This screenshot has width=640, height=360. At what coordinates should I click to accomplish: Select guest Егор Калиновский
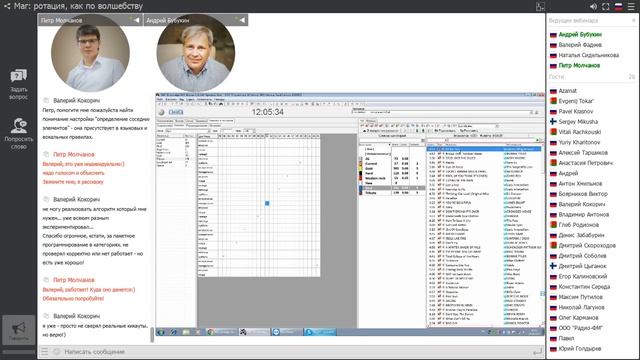582,276
